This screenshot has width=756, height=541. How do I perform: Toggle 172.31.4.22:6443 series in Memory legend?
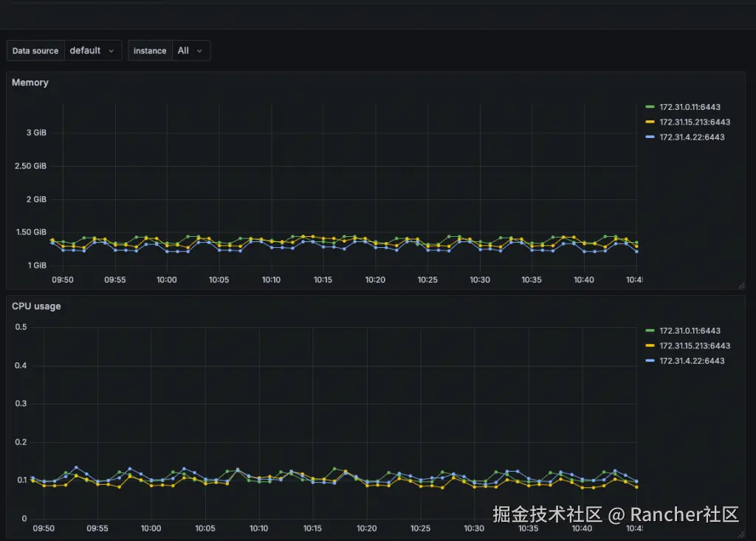click(x=692, y=137)
